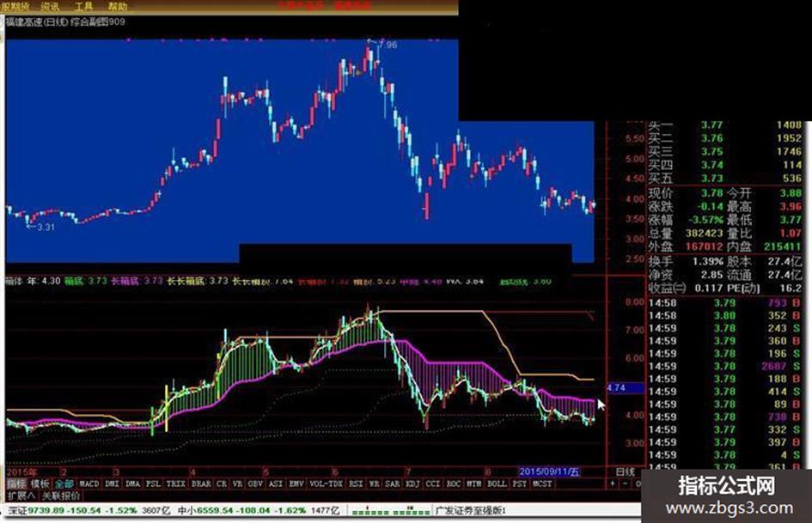This screenshot has width=812, height=523.
Task: Select the MACD indicator tab
Action: (x=89, y=483)
